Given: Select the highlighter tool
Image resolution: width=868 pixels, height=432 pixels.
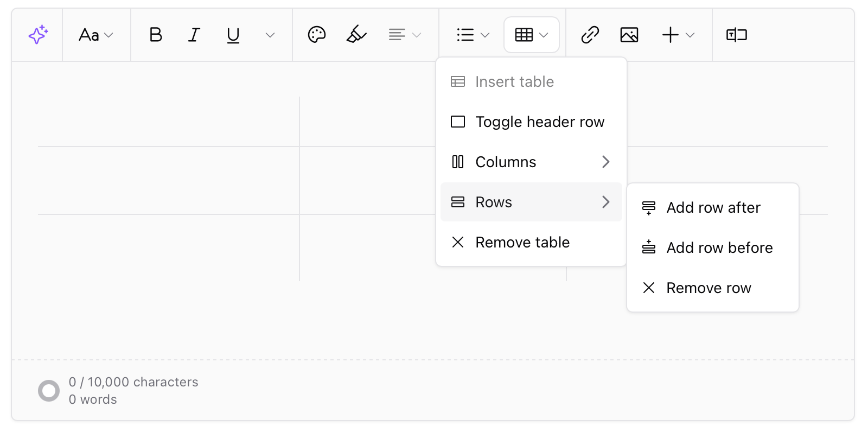Looking at the screenshot, I should 356,34.
